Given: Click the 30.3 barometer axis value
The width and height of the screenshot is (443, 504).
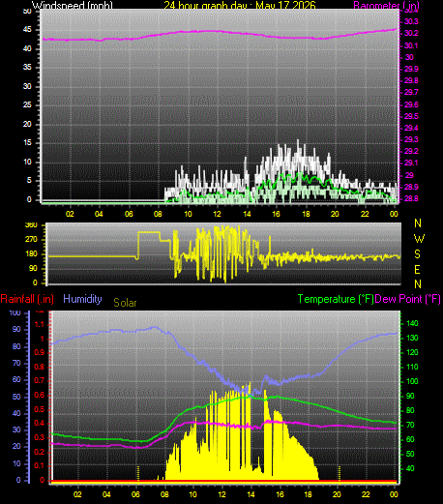Looking at the screenshot, I should pos(411,21).
